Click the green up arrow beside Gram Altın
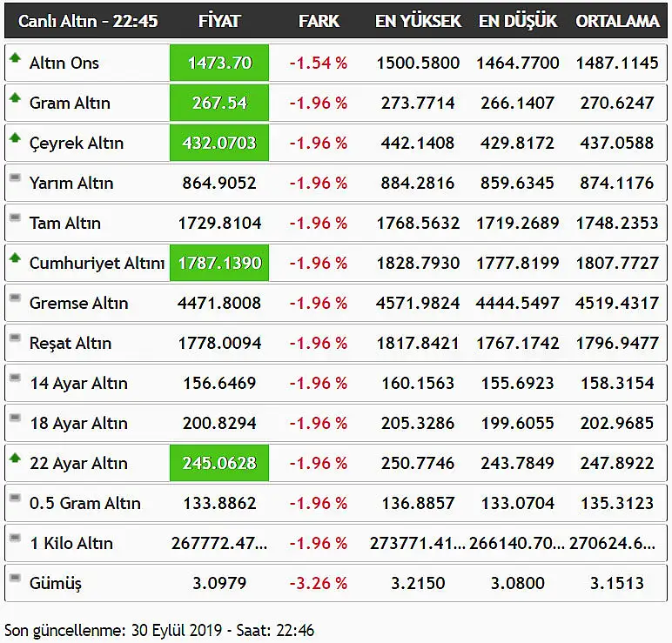Screen dimensions: 672x643 tap(15, 97)
